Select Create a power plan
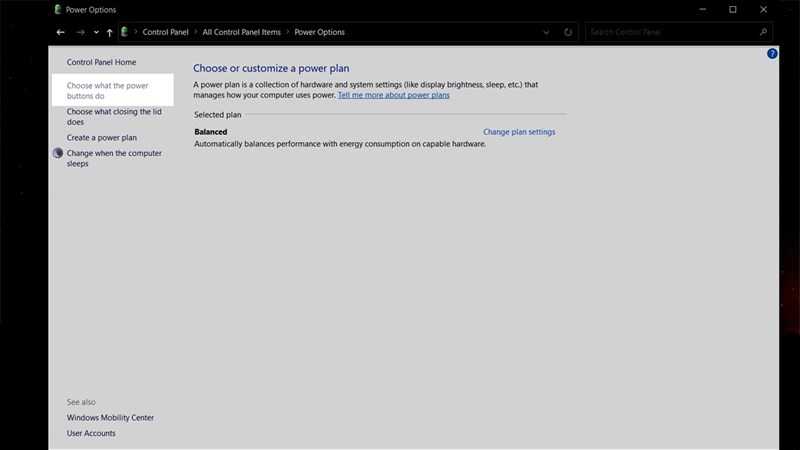The height and width of the screenshot is (450, 800). click(x=102, y=138)
